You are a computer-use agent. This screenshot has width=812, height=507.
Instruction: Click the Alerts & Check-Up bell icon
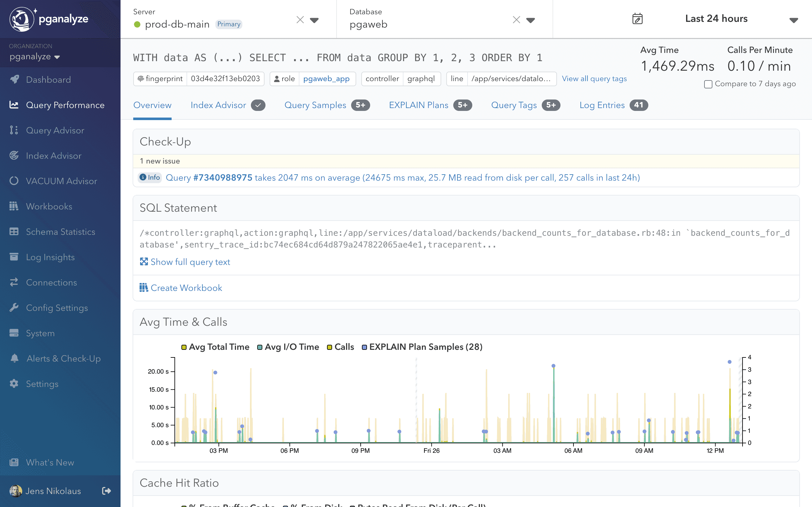pos(14,358)
